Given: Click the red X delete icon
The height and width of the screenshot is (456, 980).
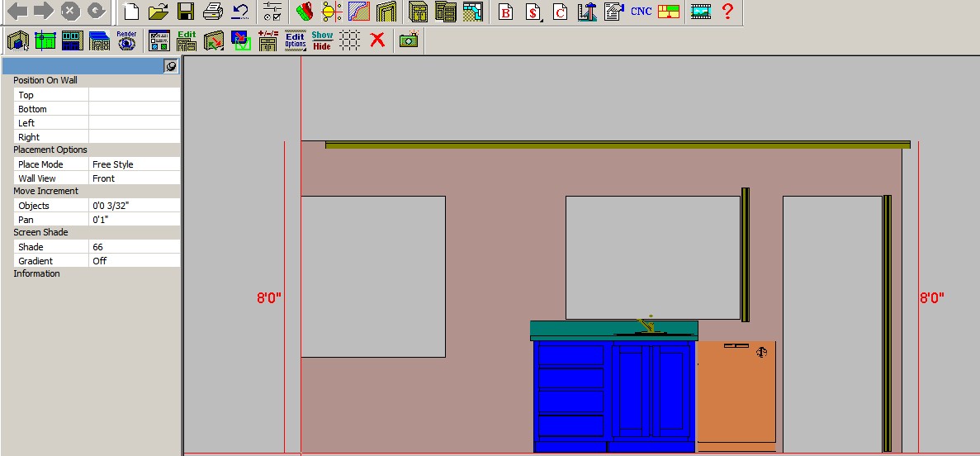Looking at the screenshot, I should [x=377, y=40].
